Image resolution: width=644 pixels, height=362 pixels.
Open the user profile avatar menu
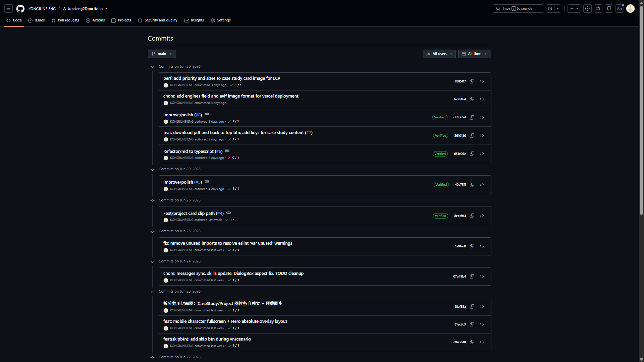point(630,9)
